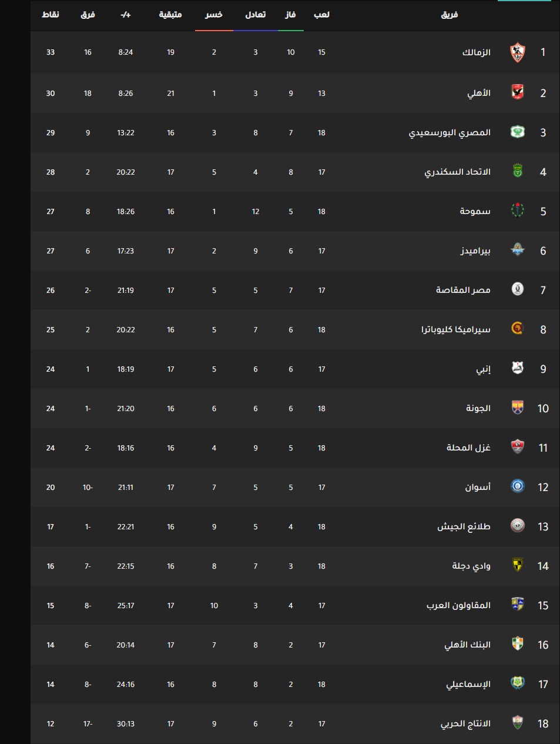Click the Smouha club logo
Image resolution: width=560 pixels, height=744 pixels.
pos(517,210)
